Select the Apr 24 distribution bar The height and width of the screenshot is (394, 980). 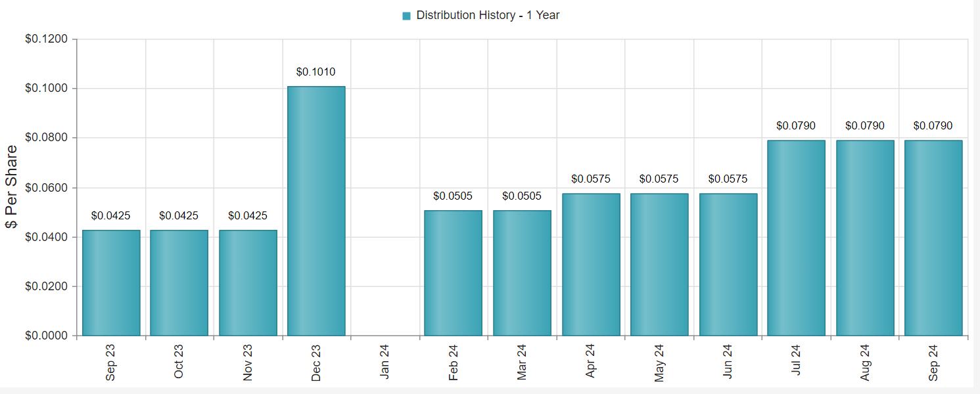(591, 265)
